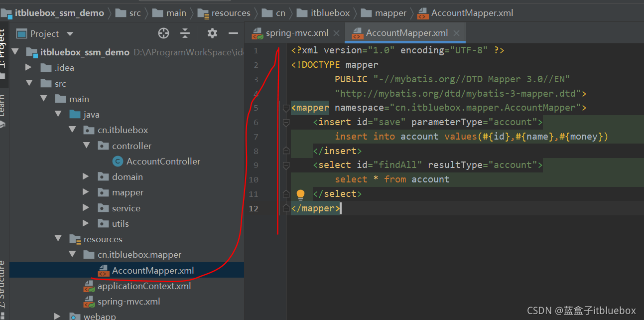
Task: Click fold marker on line 12 closing mapper
Action: coord(286,208)
